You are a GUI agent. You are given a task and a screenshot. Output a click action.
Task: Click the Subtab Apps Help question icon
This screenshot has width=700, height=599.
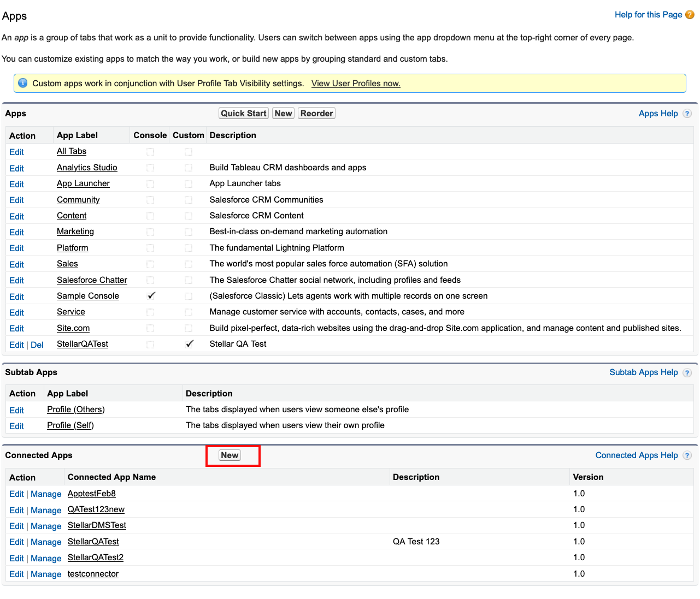click(687, 372)
